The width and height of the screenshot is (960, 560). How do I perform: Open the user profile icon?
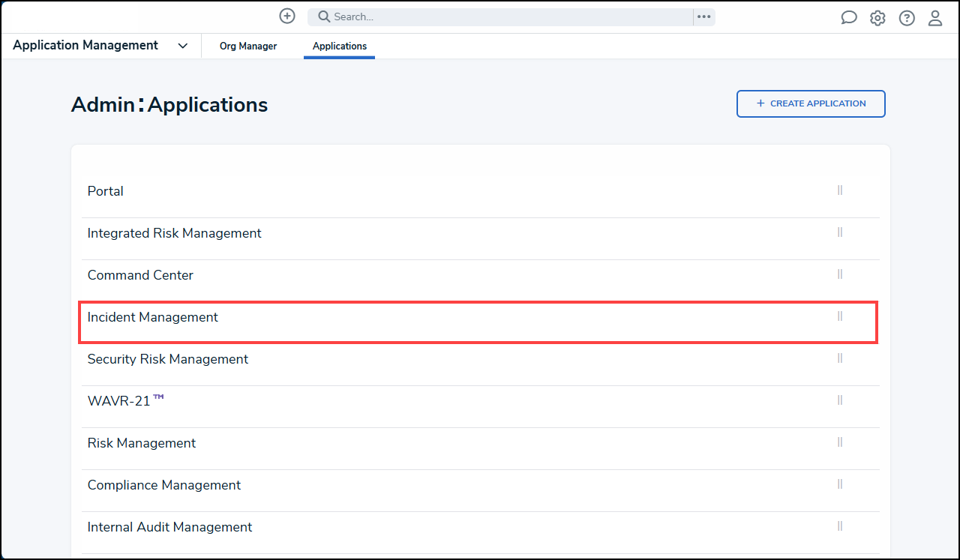pyautogui.click(x=935, y=18)
